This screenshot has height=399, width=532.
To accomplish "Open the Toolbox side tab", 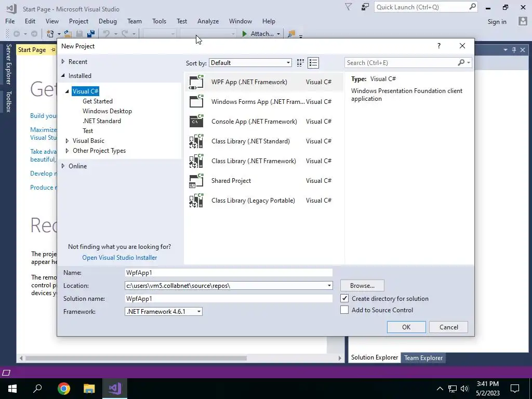I will coord(8,101).
